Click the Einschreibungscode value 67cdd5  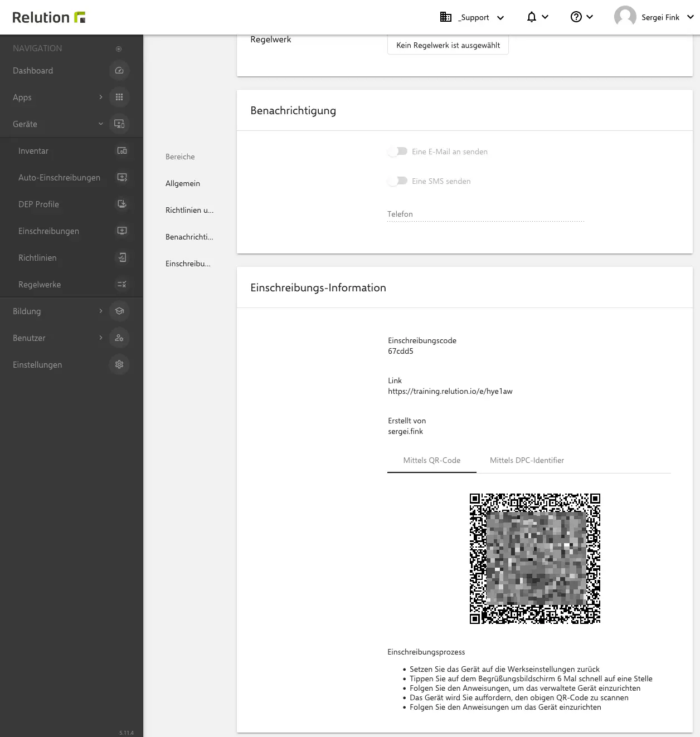[401, 352]
